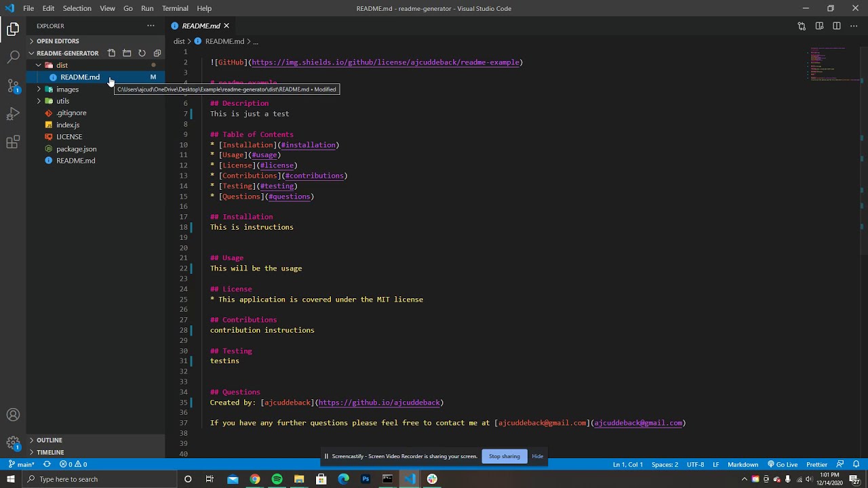Synchronize changes in status bar
The image size is (868, 488).
click(47, 464)
